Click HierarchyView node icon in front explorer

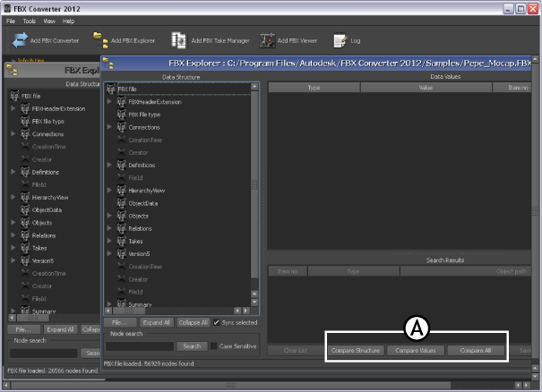click(x=122, y=191)
